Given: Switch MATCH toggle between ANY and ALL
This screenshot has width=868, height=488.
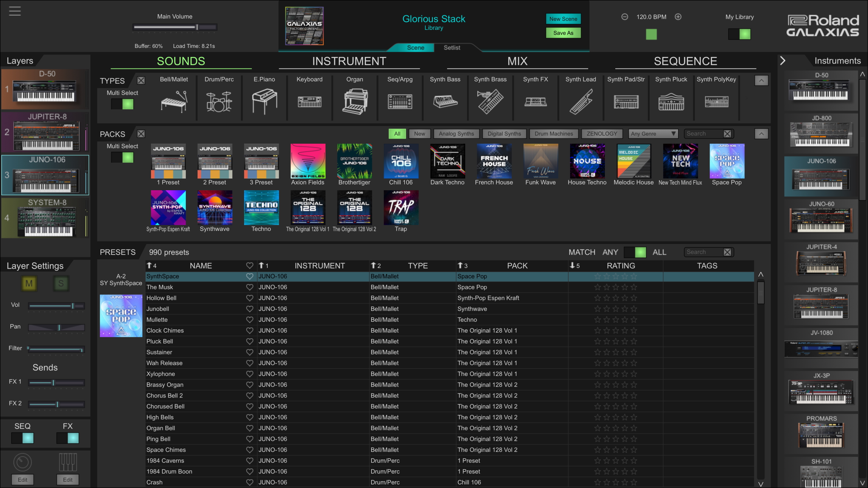Looking at the screenshot, I should pyautogui.click(x=635, y=252).
